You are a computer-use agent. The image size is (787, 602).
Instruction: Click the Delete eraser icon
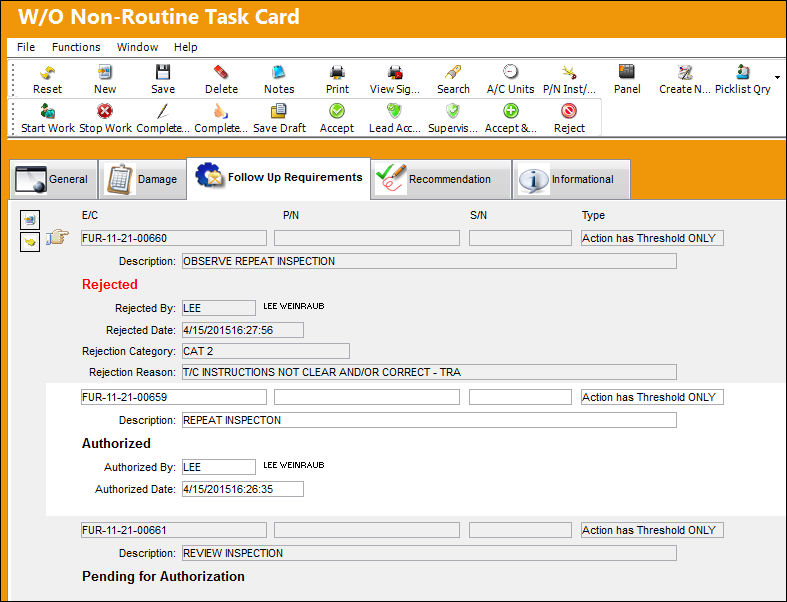tap(221, 73)
